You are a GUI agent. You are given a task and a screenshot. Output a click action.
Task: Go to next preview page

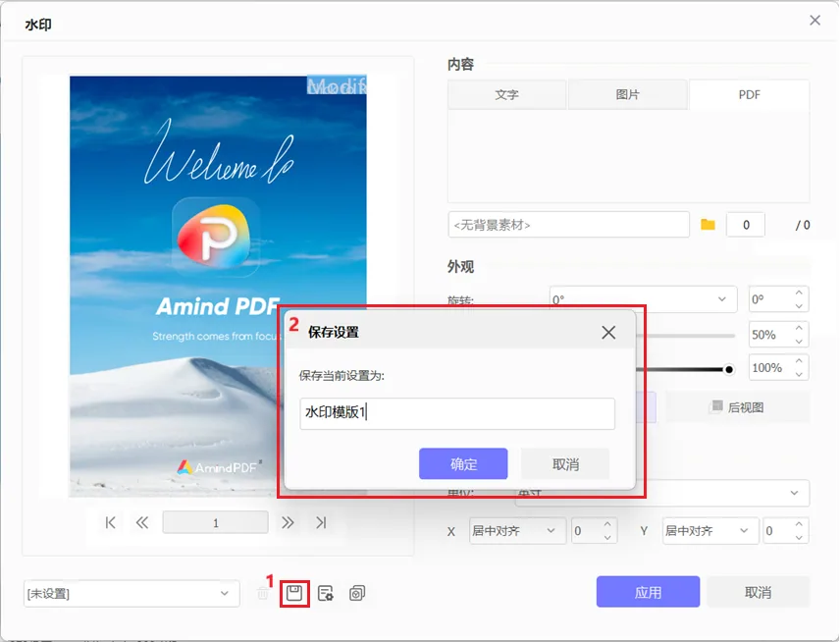288,522
